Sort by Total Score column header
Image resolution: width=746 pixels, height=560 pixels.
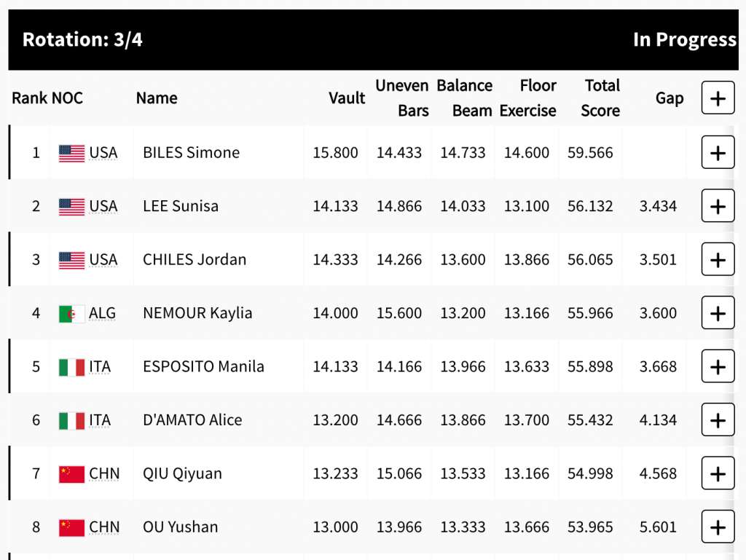pyautogui.click(x=601, y=98)
